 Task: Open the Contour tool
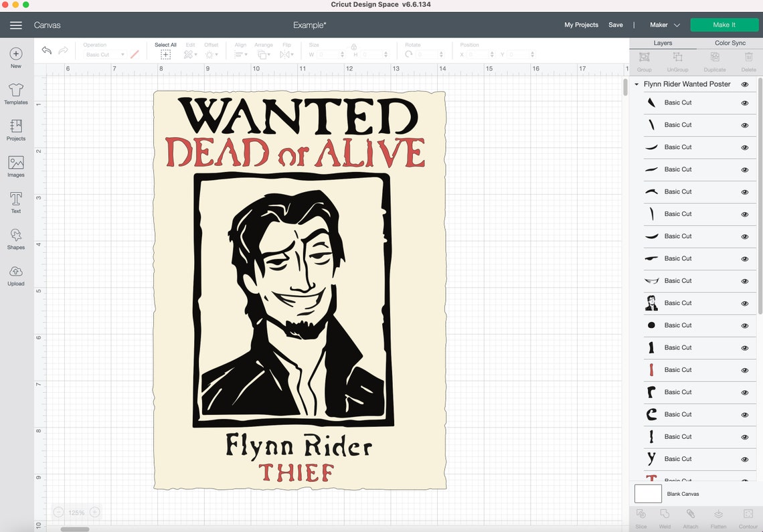pyautogui.click(x=748, y=515)
